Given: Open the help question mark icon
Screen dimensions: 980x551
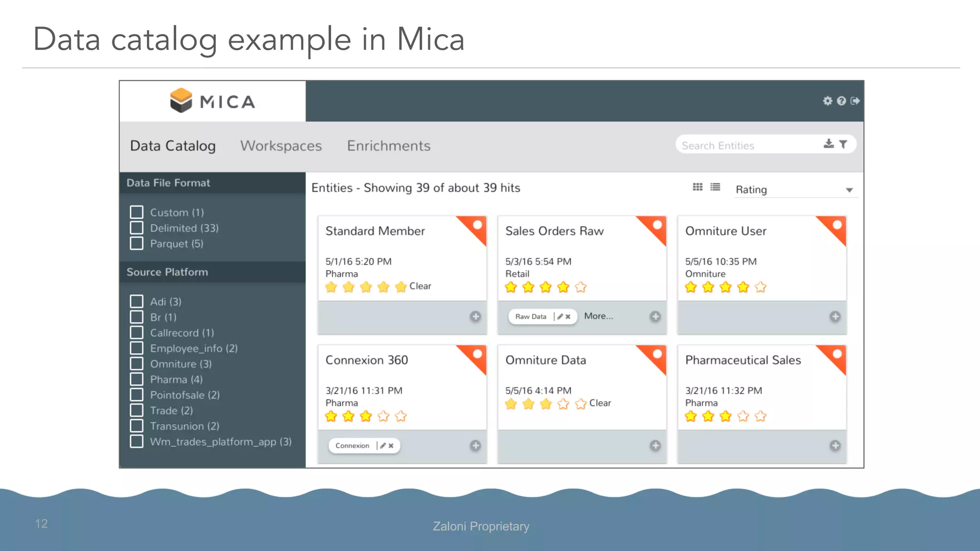Looking at the screenshot, I should click(x=841, y=101).
